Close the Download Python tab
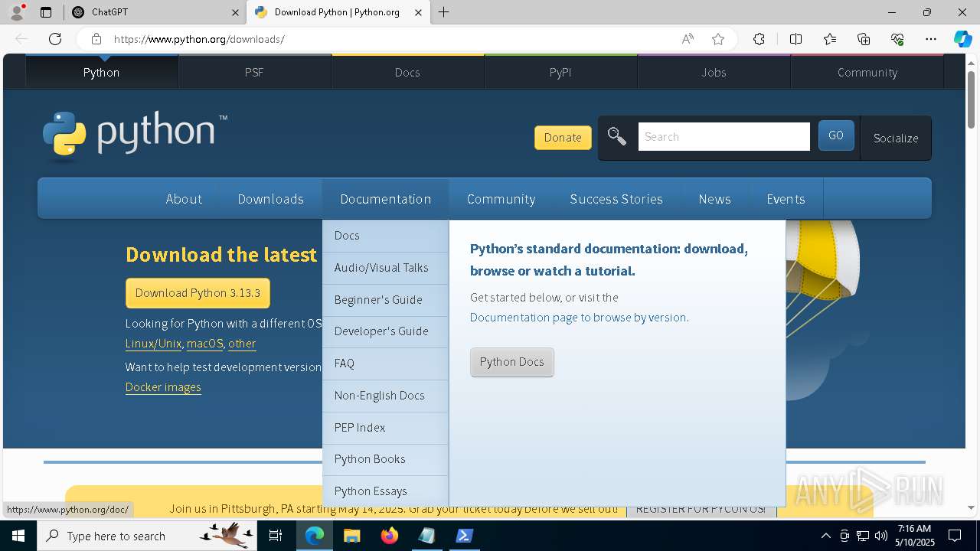The width and height of the screenshot is (980, 551). point(418,12)
